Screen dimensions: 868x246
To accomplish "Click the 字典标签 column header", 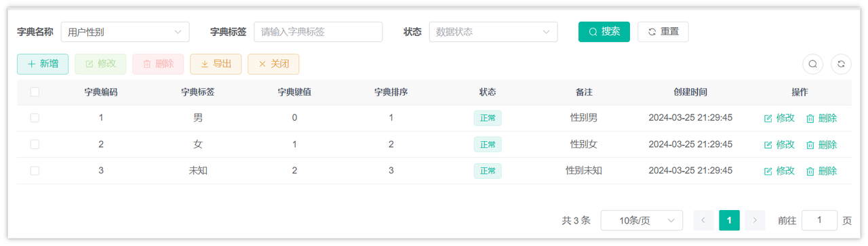I will [x=198, y=92].
